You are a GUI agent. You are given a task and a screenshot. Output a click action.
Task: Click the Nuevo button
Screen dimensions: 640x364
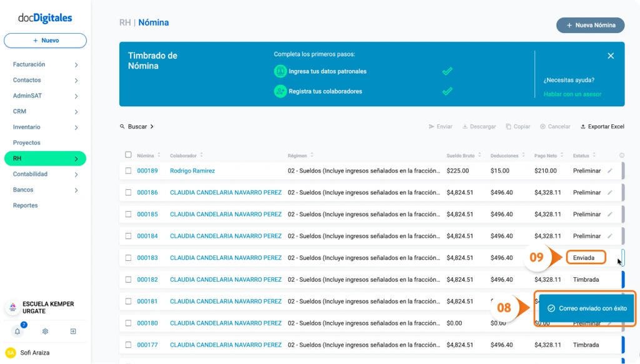click(x=45, y=41)
